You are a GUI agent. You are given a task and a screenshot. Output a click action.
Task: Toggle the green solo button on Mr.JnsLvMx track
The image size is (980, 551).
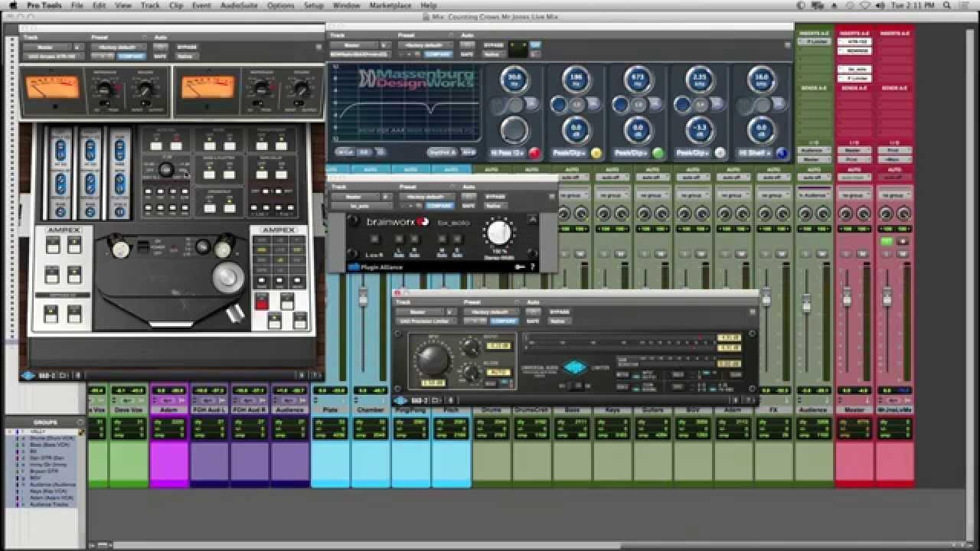(887, 241)
